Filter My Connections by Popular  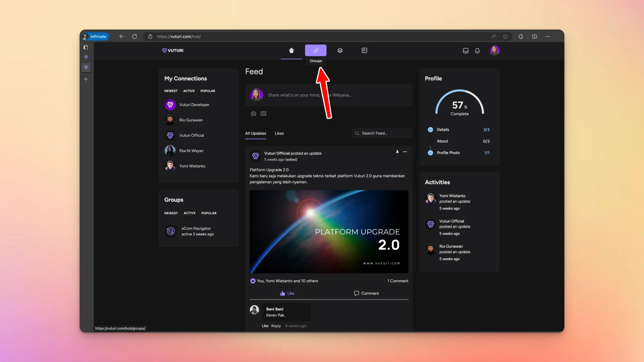(208, 91)
